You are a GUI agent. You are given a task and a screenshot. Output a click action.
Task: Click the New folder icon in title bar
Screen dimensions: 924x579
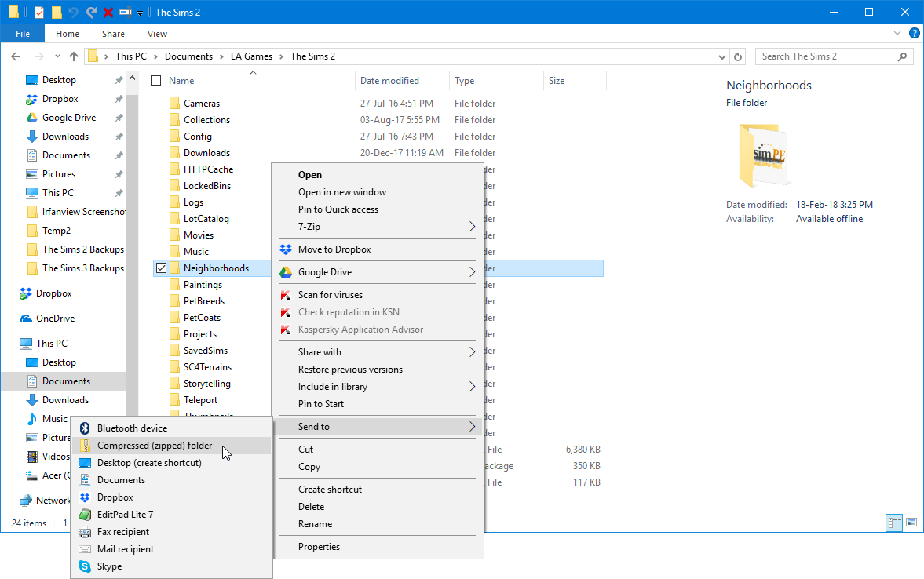coord(57,13)
